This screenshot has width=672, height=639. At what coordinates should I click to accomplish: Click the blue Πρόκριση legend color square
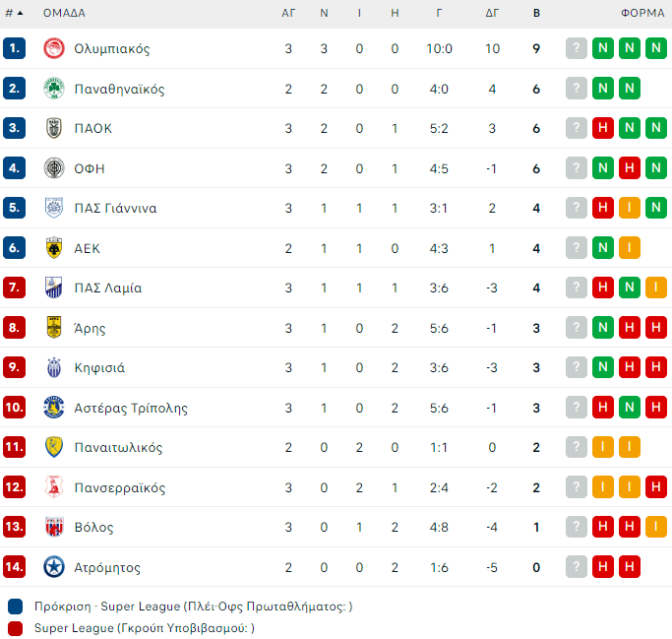(x=16, y=607)
